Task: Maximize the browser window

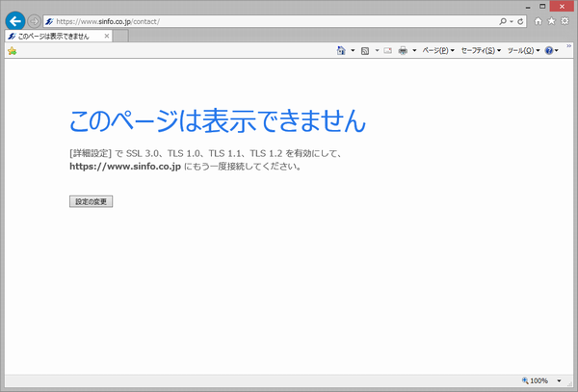Action: pyautogui.click(x=542, y=7)
